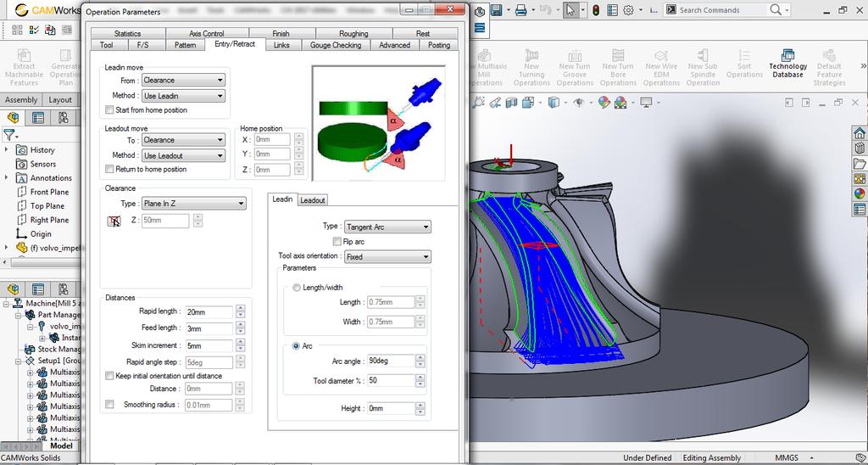Open the File Explorer folder in task pane
This screenshot has height=465, width=868.
point(860,164)
